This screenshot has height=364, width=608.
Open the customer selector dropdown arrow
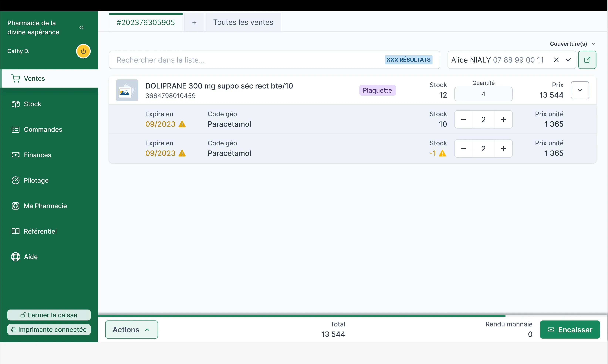[x=568, y=60]
